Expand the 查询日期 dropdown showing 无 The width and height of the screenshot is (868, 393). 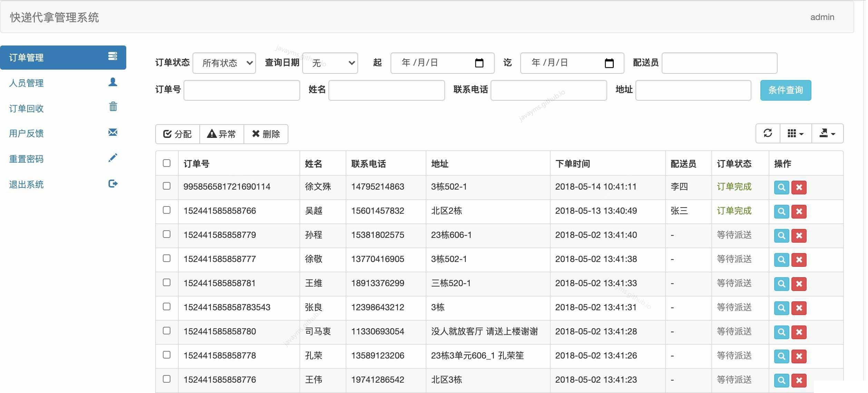click(x=330, y=63)
